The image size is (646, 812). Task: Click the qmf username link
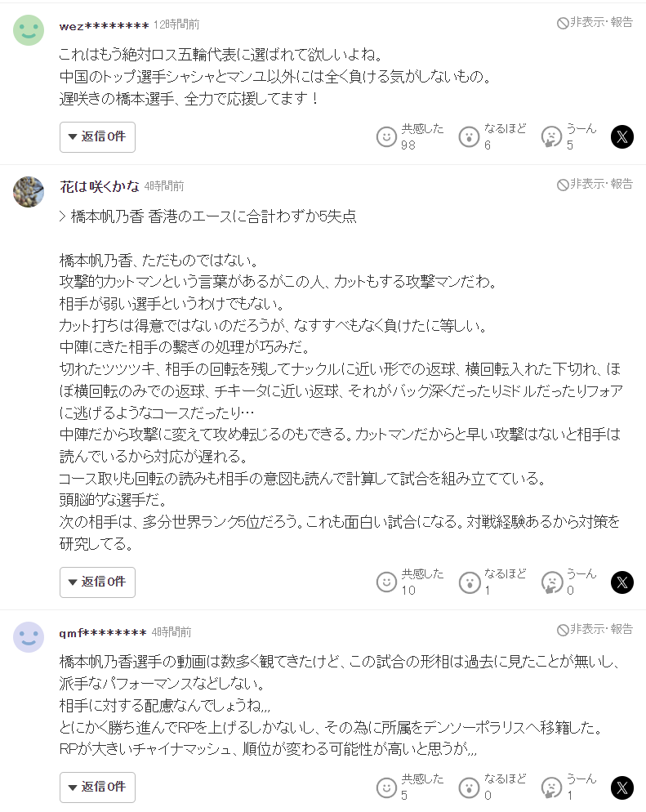pos(103,632)
